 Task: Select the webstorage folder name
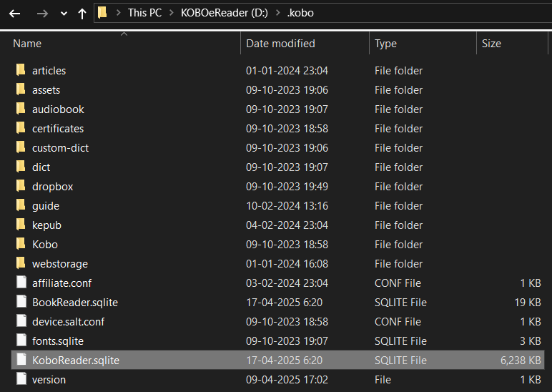point(60,264)
